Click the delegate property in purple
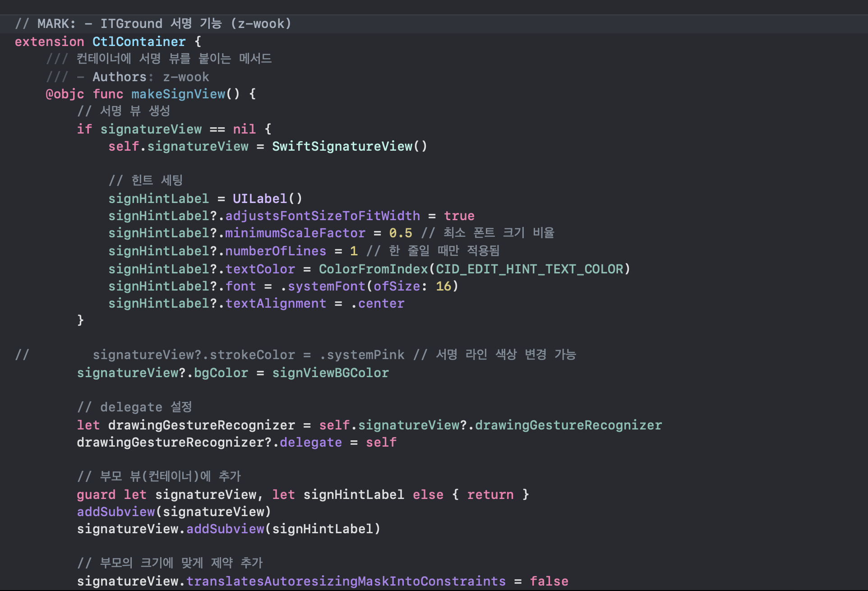This screenshot has width=868, height=591. coord(311,442)
